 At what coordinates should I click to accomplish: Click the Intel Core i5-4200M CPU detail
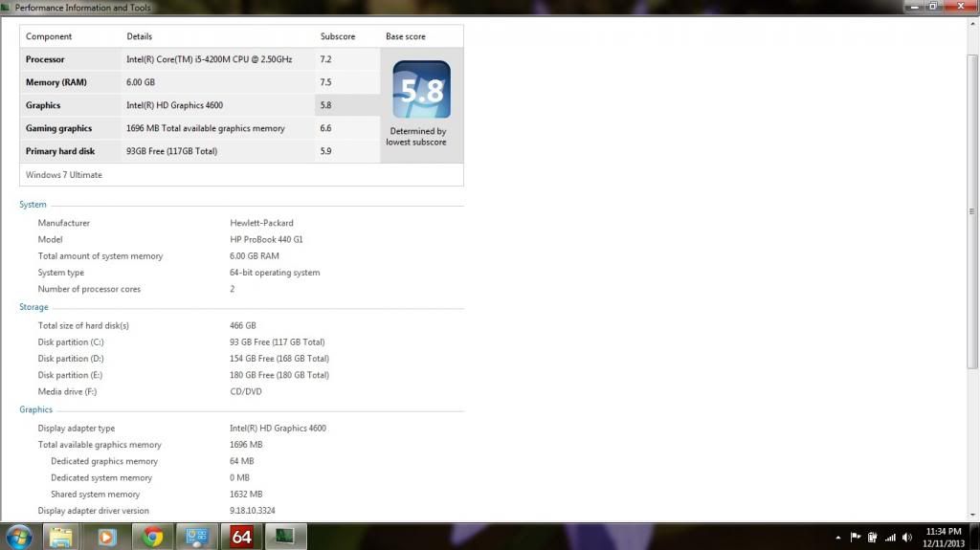pos(210,59)
